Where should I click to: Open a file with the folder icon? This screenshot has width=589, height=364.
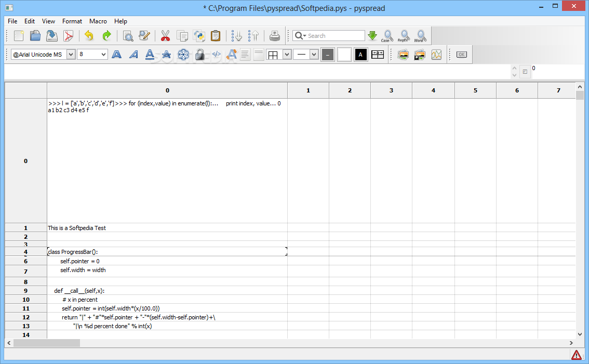(x=35, y=36)
